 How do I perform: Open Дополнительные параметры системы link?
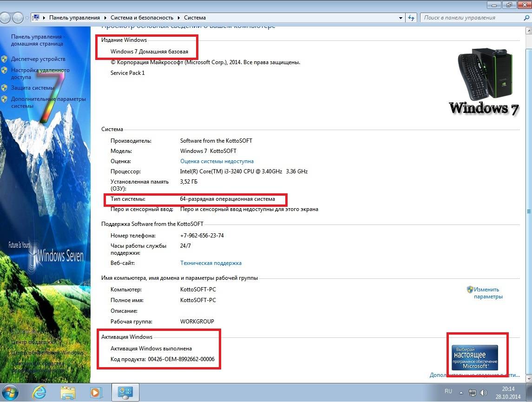pyautogui.click(x=48, y=102)
